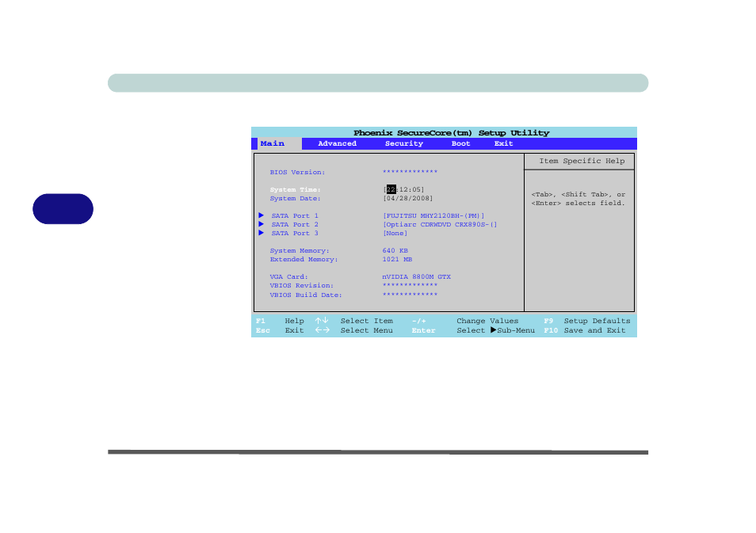Click the SATA Port 3 triangle arrow
The width and height of the screenshot is (756, 533).
tap(260, 233)
